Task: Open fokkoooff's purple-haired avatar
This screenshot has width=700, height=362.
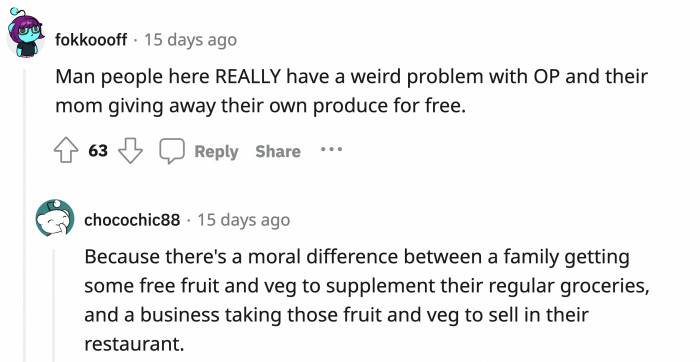Action: 26,34
